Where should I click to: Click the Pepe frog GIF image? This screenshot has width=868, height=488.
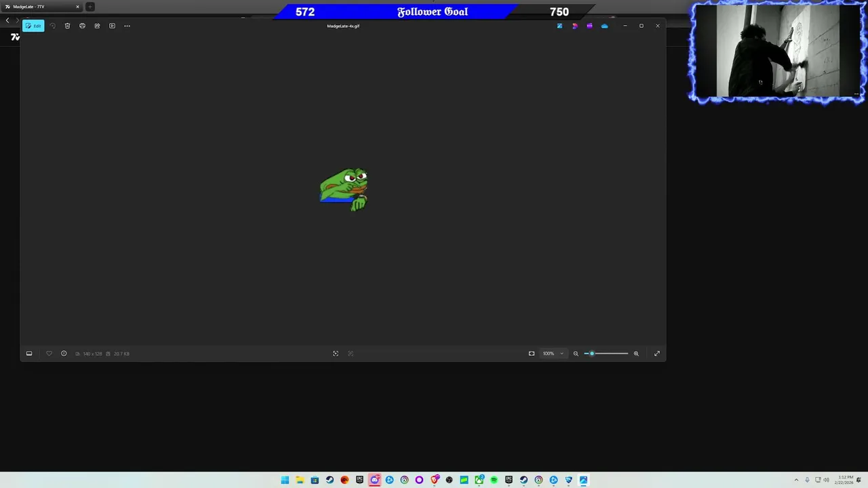coord(344,190)
